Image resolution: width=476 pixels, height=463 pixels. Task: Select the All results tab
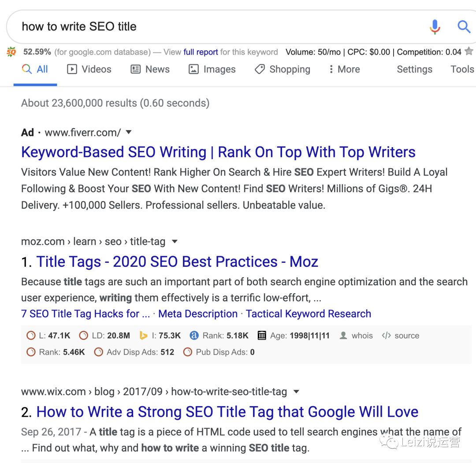35,69
